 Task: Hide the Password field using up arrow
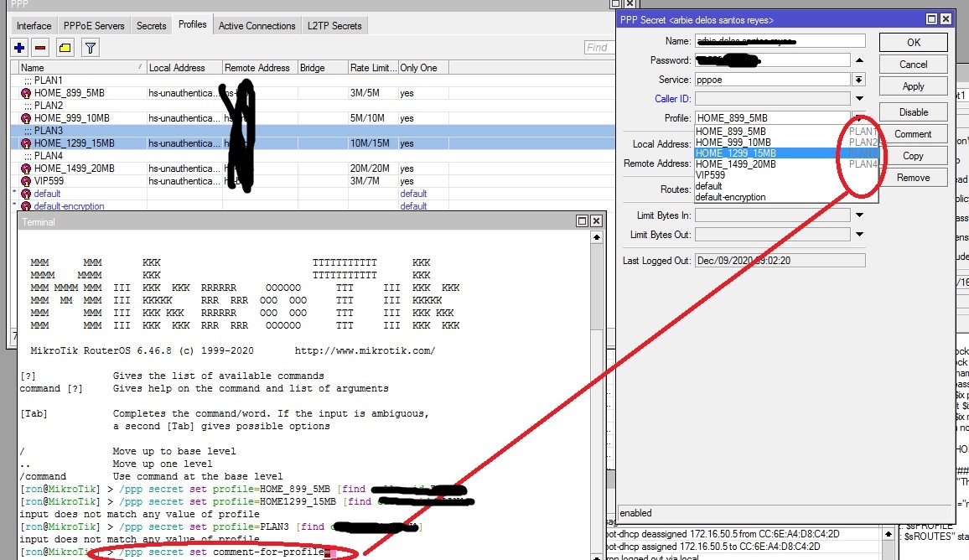pos(858,60)
